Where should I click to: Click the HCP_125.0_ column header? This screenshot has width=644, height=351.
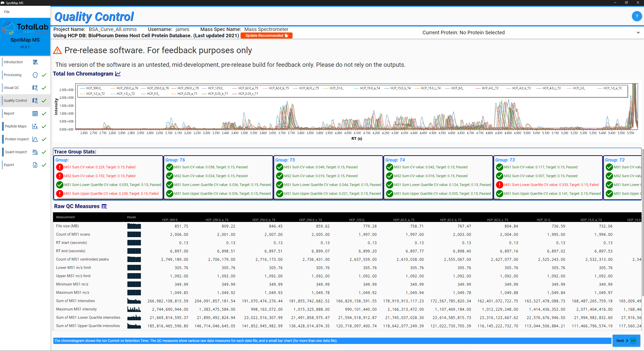click(357, 220)
